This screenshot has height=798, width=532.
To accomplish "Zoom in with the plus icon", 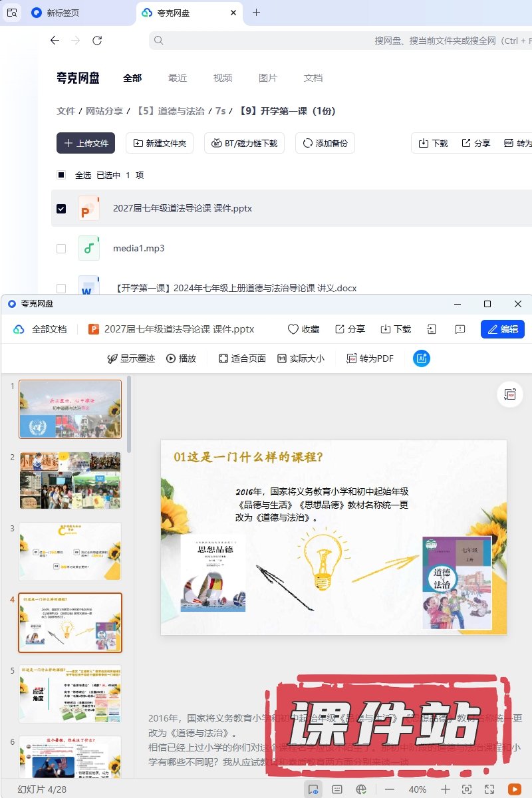I will 446,789.
